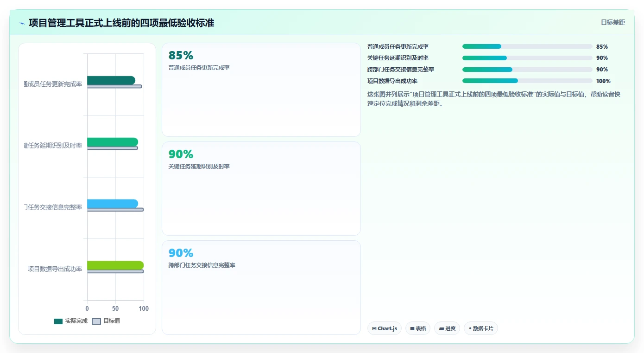
Task: Click the progress bar for 关键任务延期识别及时率
Action: tap(527, 58)
